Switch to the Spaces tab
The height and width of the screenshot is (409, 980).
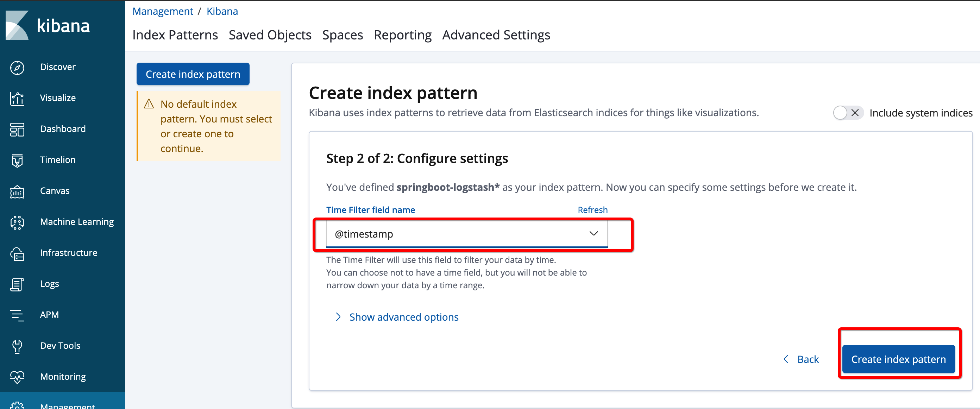click(343, 35)
